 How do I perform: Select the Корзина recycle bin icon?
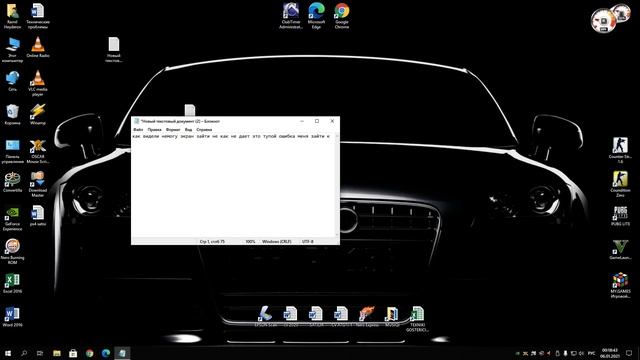(12, 114)
